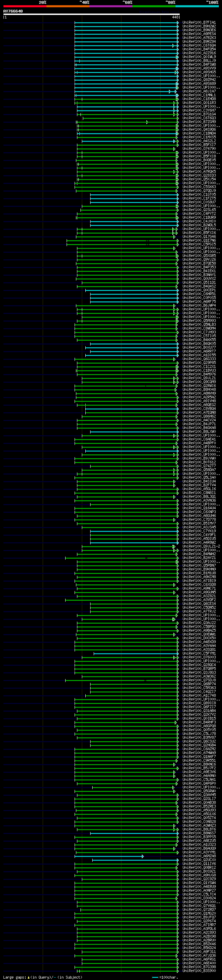Viewport: 222px width, 980px height.
Task: Open the UniRef100_A2BRU0 entry
Action: [x=199, y=941]
